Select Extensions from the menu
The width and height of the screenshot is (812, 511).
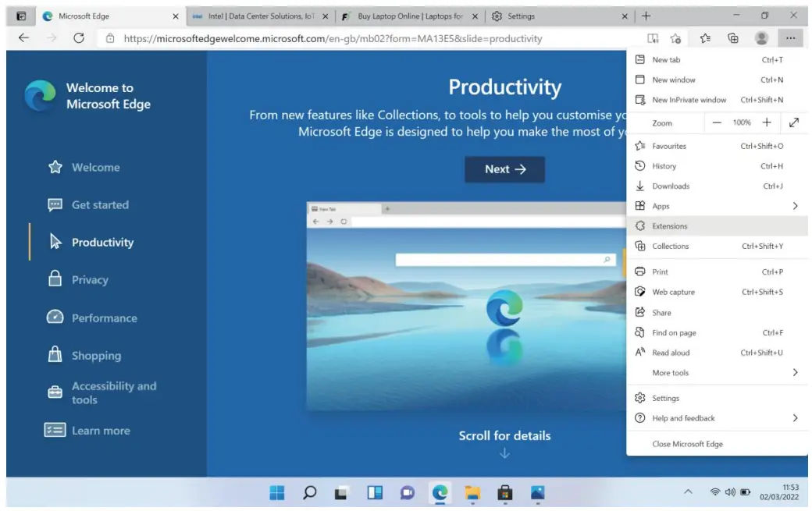point(670,226)
